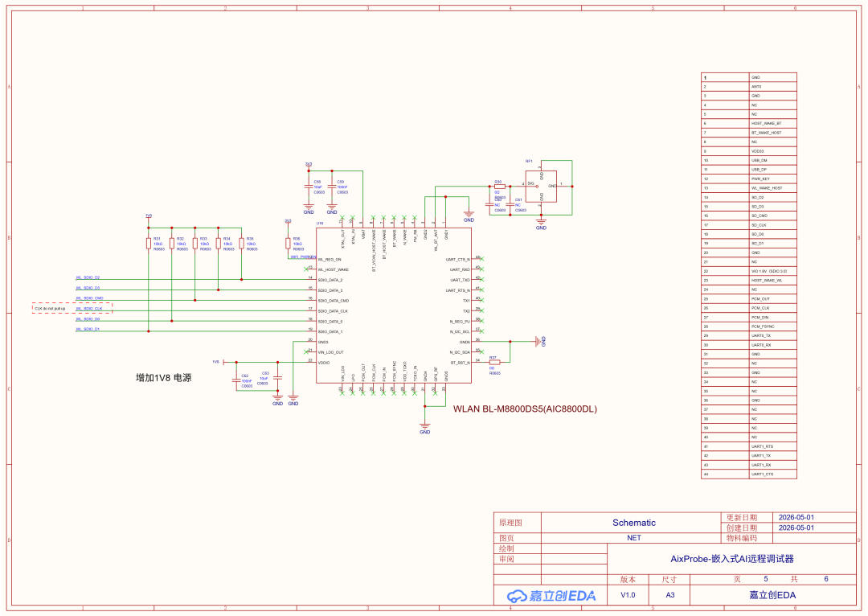The width and height of the screenshot is (868, 616).
Task: Click the UART_CTS_N pin label
Action: click(458, 259)
